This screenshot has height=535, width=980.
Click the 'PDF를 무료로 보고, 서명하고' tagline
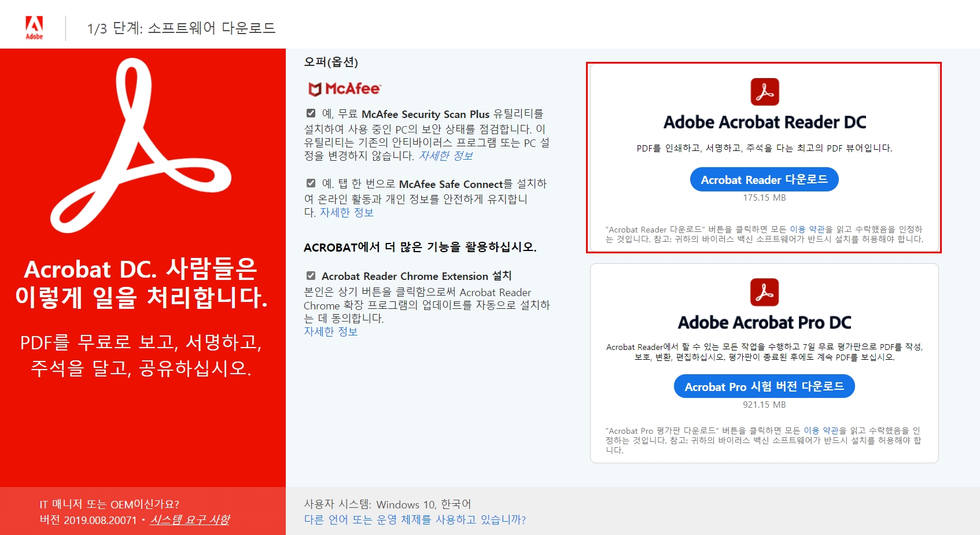pos(141,355)
